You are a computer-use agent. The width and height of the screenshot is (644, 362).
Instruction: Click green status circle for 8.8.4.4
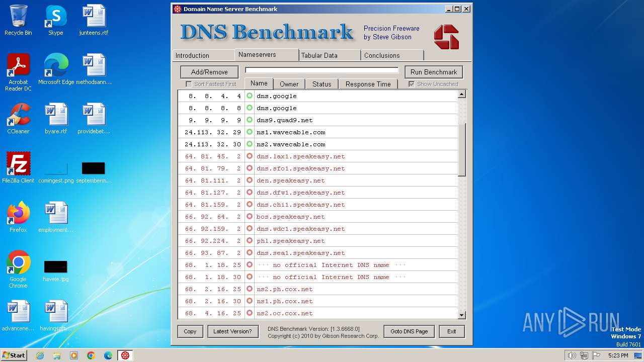(x=250, y=96)
